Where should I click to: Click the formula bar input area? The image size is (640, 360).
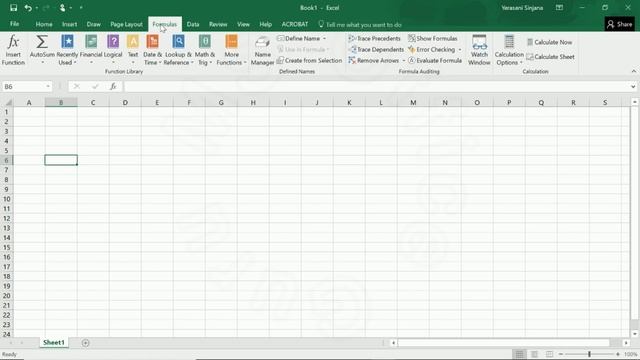(x=376, y=87)
